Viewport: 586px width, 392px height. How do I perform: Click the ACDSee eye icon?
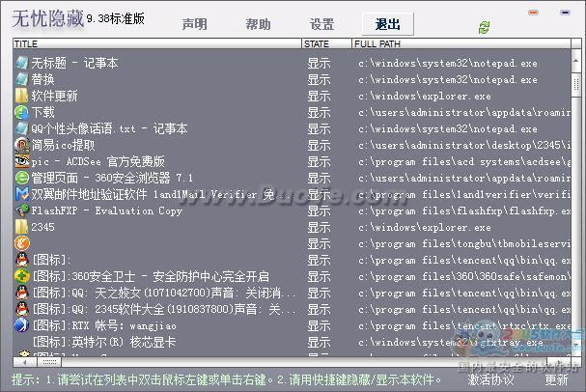(21, 161)
